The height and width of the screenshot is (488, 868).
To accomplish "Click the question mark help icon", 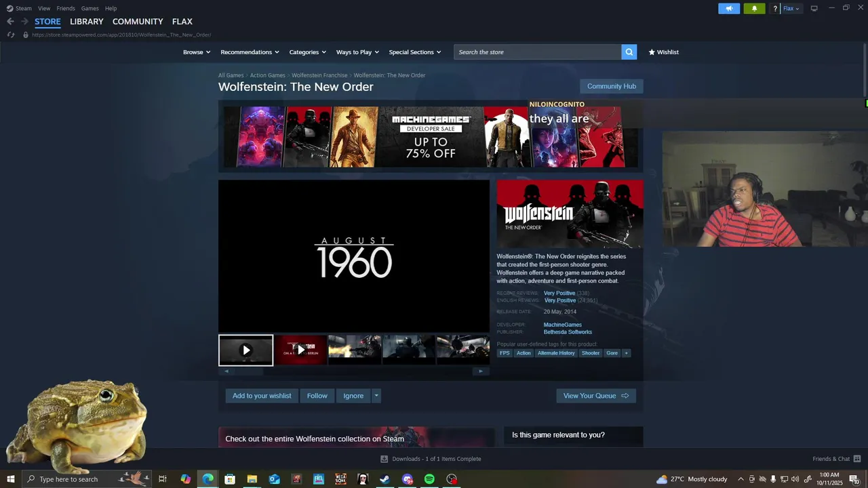I will click(x=775, y=9).
